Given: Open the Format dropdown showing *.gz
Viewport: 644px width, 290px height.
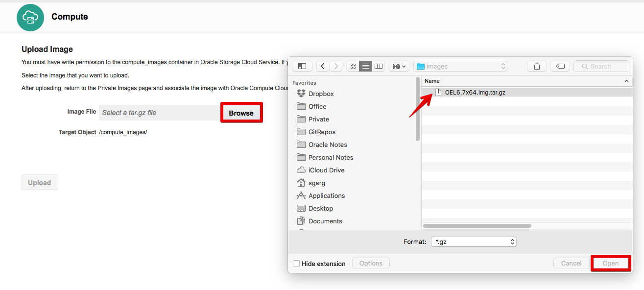Looking at the screenshot, I should pos(473,242).
